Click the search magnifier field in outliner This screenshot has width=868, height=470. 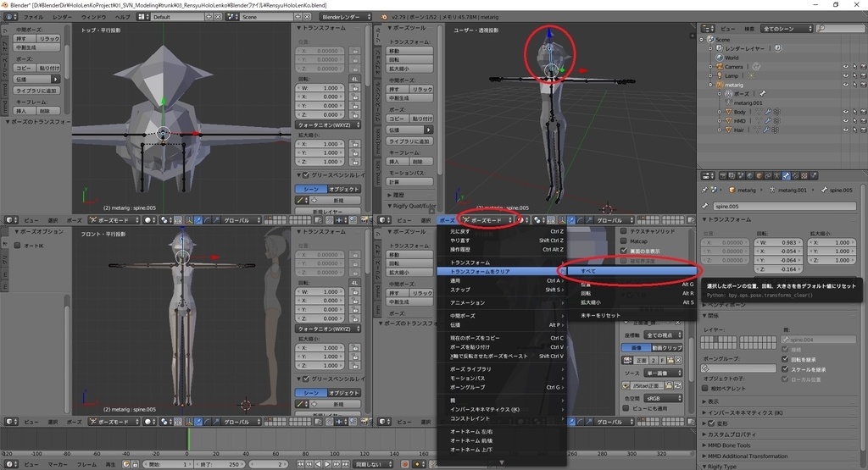(840, 28)
